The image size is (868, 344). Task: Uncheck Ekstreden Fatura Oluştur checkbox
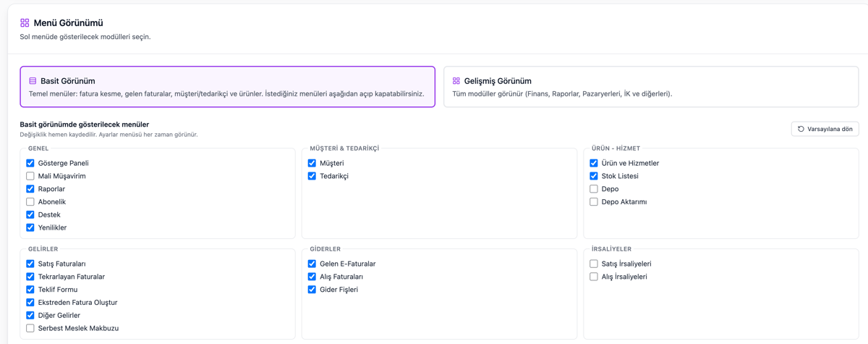(30, 303)
